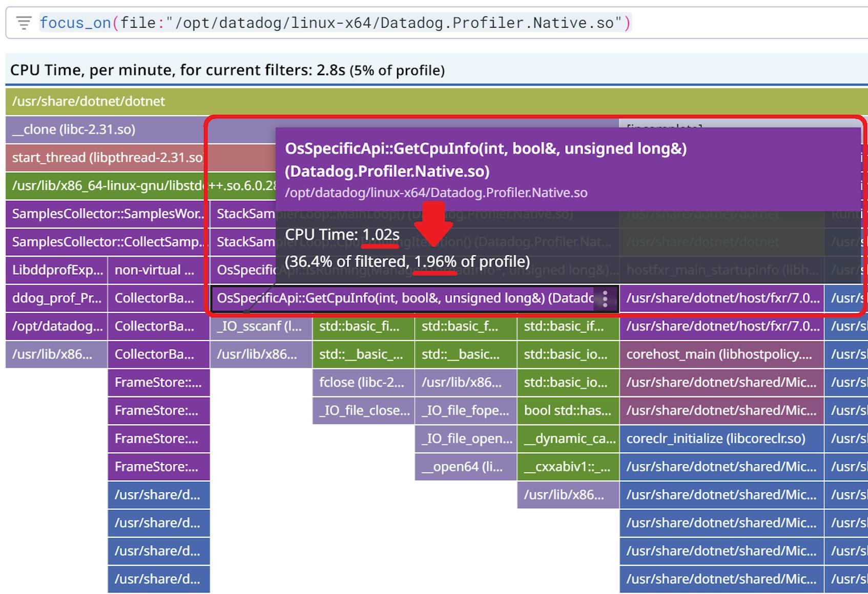Click inside the focus_on query input field
868x594 pixels.
[333, 22]
